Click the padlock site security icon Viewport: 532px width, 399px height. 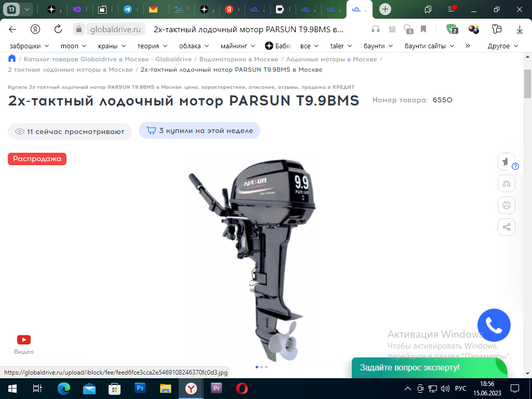[79, 29]
